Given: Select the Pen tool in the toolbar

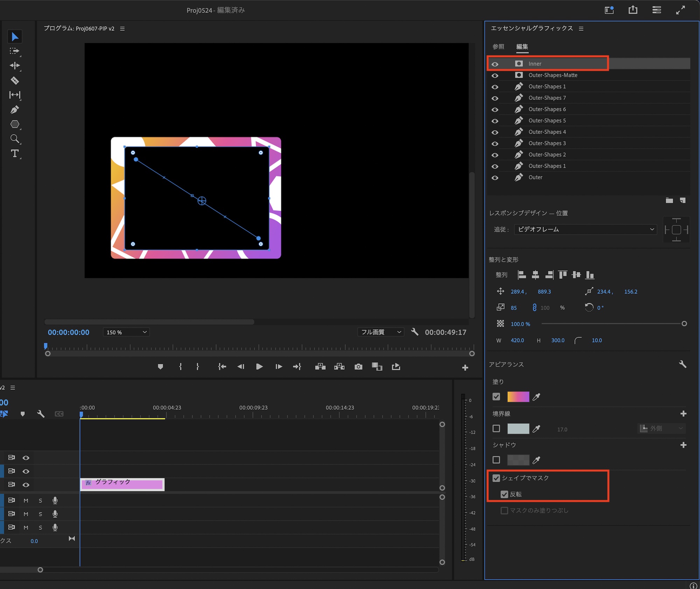Looking at the screenshot, I should click(x=15, y=110).
